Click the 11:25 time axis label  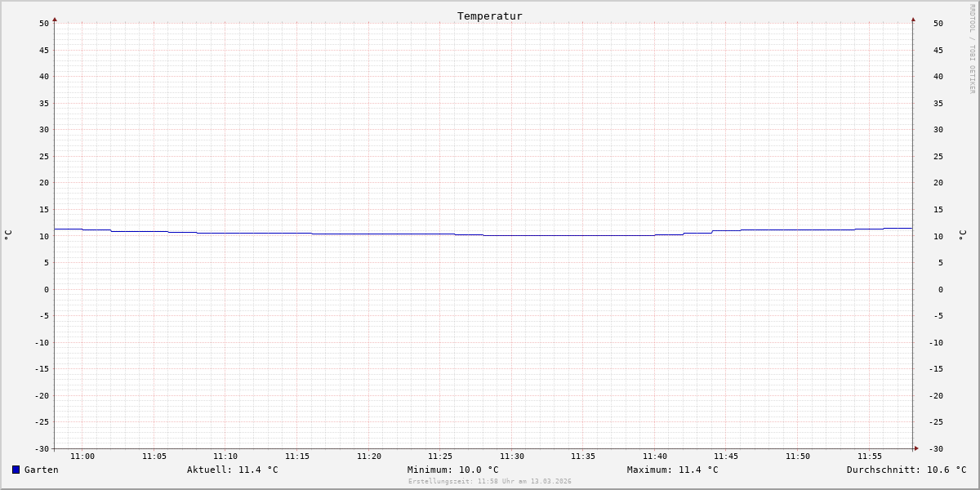pyautogui.click(x=440, y=457)
